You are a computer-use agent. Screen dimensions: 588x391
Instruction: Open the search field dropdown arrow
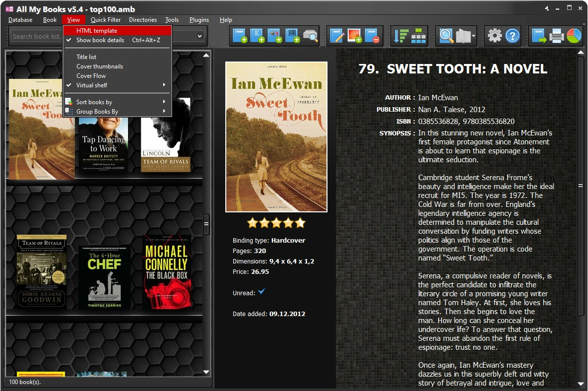pos(200,36)
